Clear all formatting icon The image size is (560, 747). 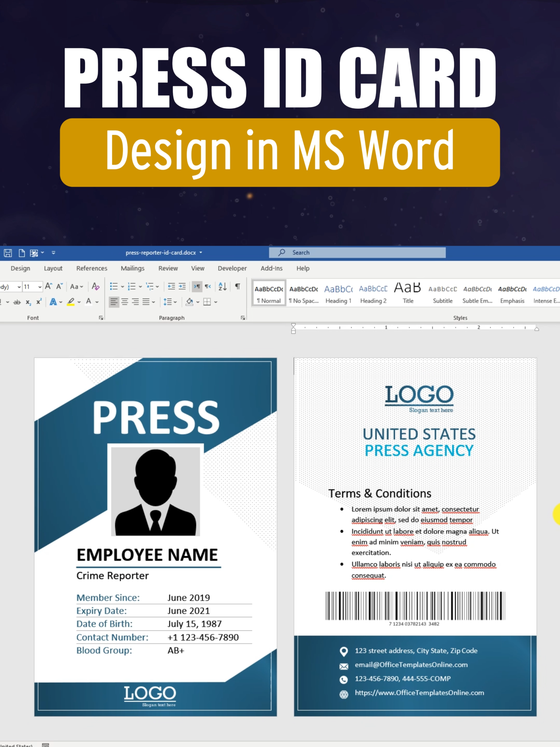coord(96,286)
